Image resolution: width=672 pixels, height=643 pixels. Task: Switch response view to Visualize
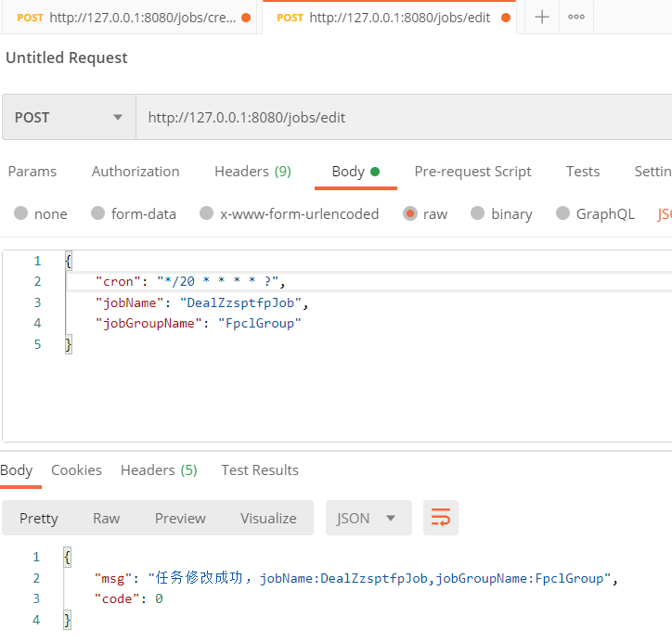[268, 518]
